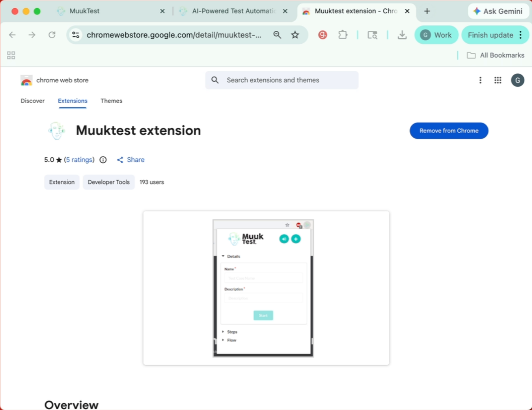Open the apps grid in bookmarks bar
Viewport: 532px width, 410px height.
tap(11, 55)
